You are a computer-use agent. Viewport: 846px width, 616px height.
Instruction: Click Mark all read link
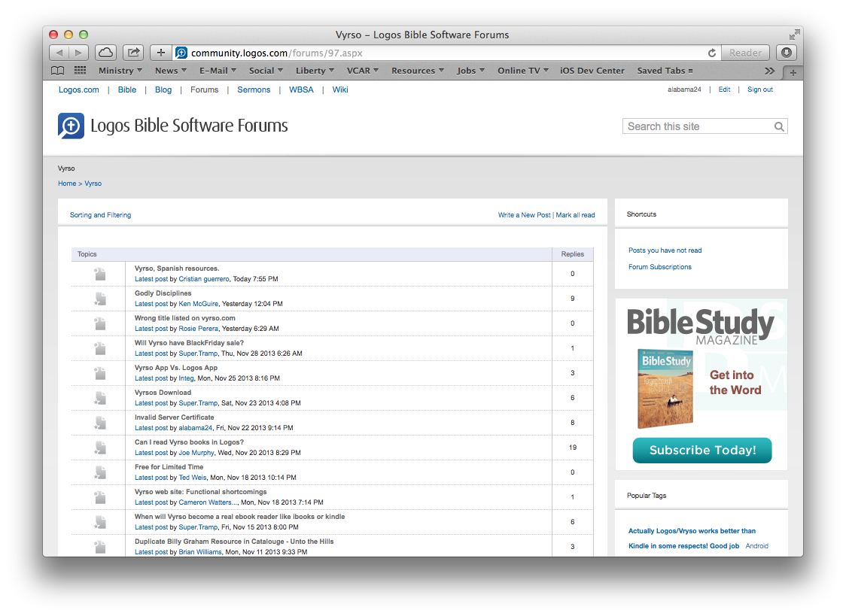(x=575, y=214)
